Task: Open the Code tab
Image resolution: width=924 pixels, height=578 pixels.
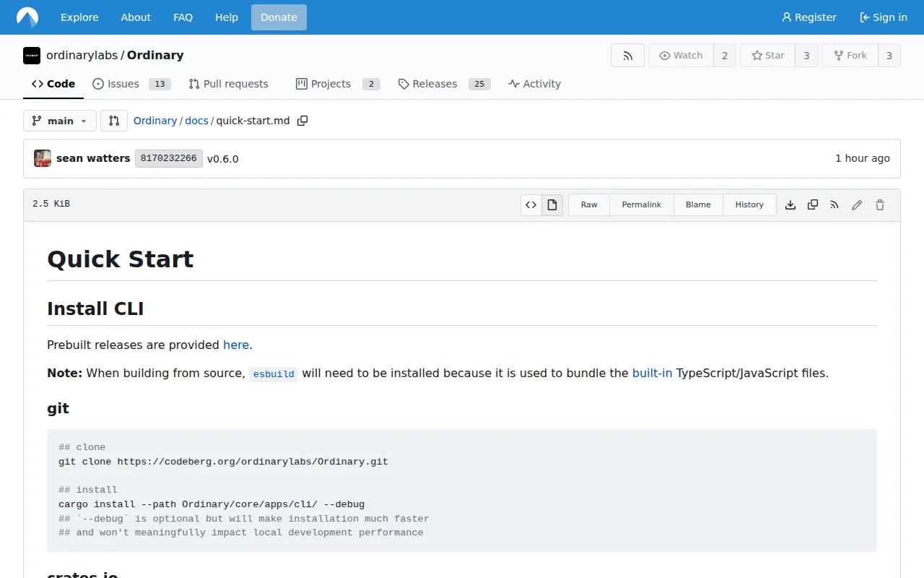Action: 53,84
